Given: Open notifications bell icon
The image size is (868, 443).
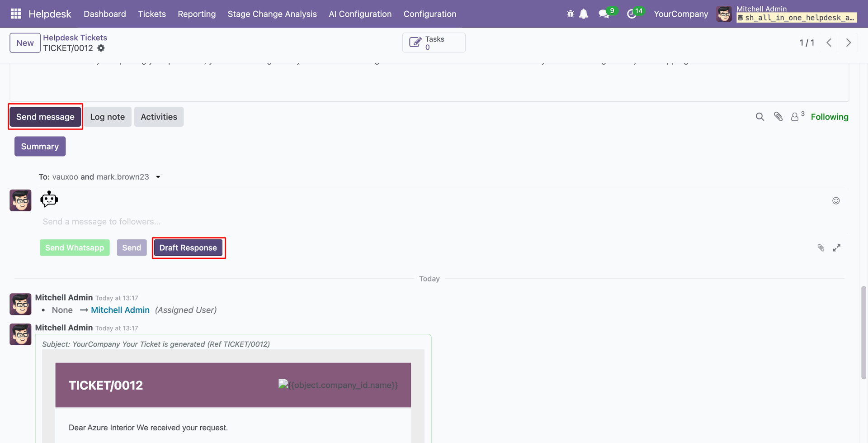Looking at the screenshot, I should 584,14.
